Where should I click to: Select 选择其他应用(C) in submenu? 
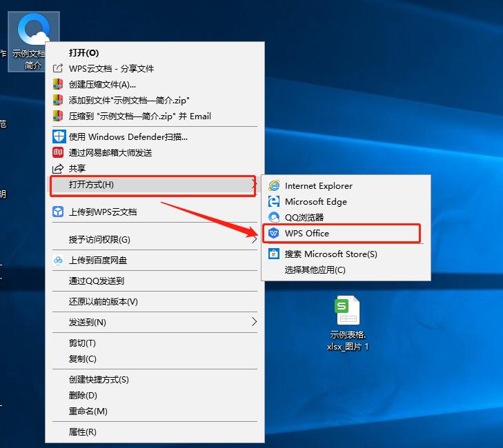[346, 269]
